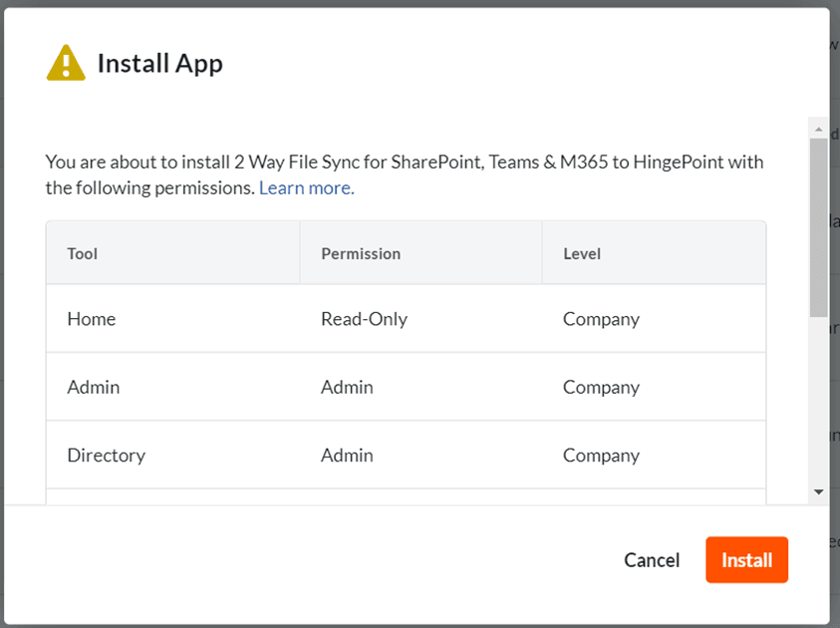Open the Learn more link
The width and height of the screenshot is (840, 628).
[304, 187]
